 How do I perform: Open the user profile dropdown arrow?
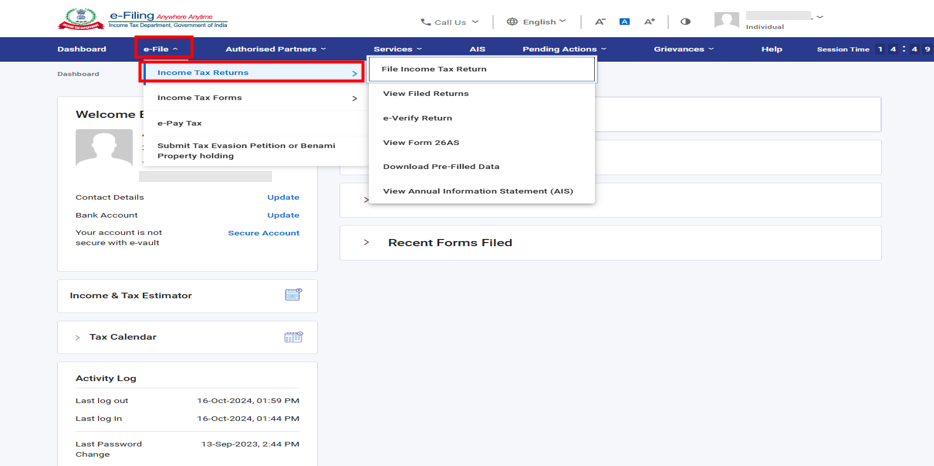(x=820, y=17)
